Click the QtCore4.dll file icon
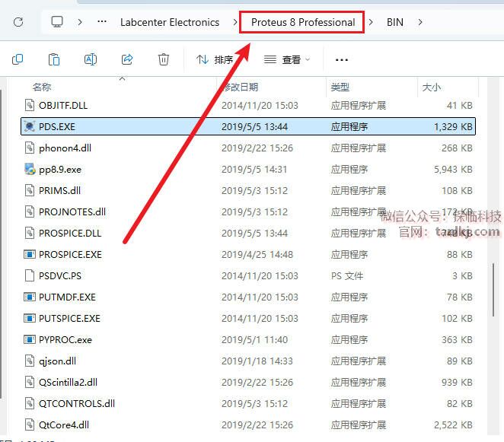This screenshot has height=442, width=504. click(30, 425)
